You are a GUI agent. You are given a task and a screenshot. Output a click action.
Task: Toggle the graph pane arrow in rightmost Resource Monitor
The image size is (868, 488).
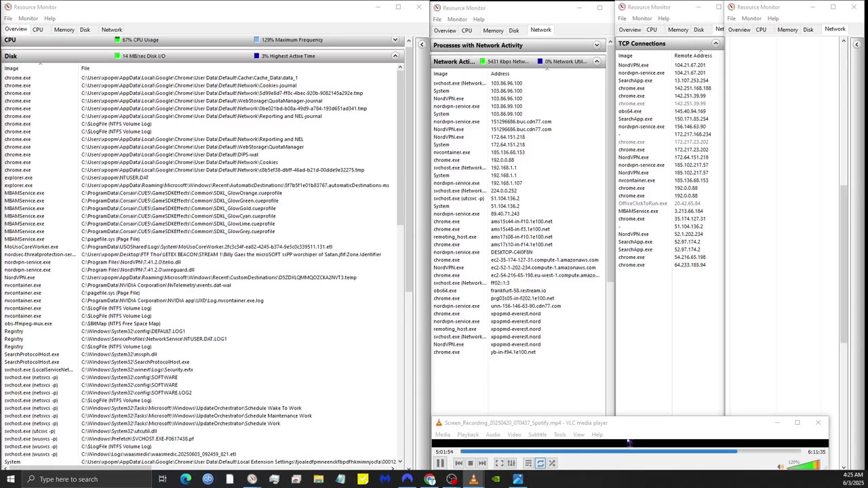[x=856, y=45]
